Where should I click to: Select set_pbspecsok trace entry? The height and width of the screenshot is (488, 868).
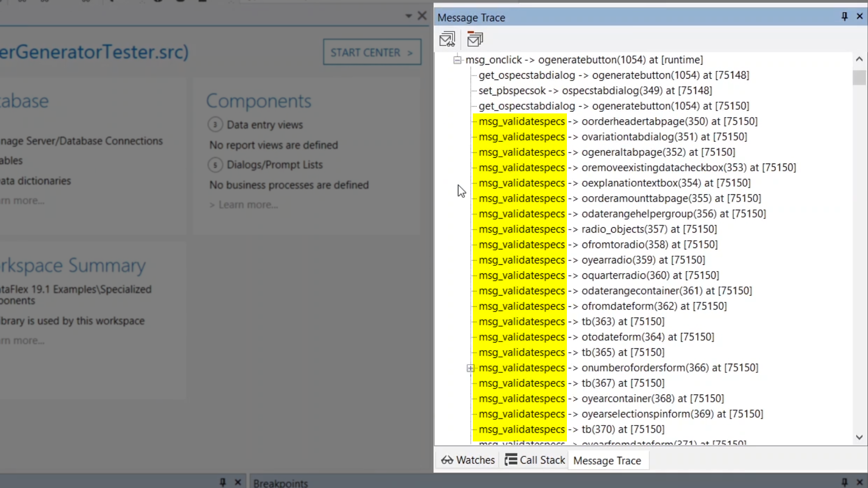595,91
